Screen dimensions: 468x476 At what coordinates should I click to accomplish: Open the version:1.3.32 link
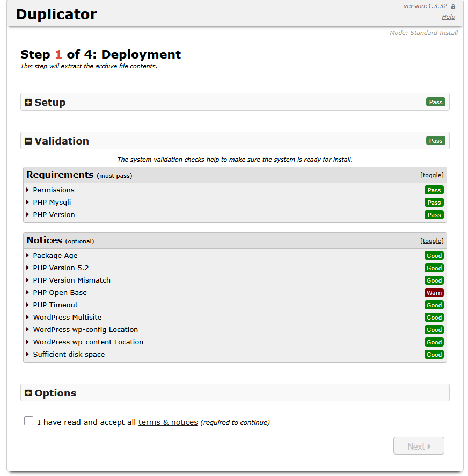tap(425, 6)
